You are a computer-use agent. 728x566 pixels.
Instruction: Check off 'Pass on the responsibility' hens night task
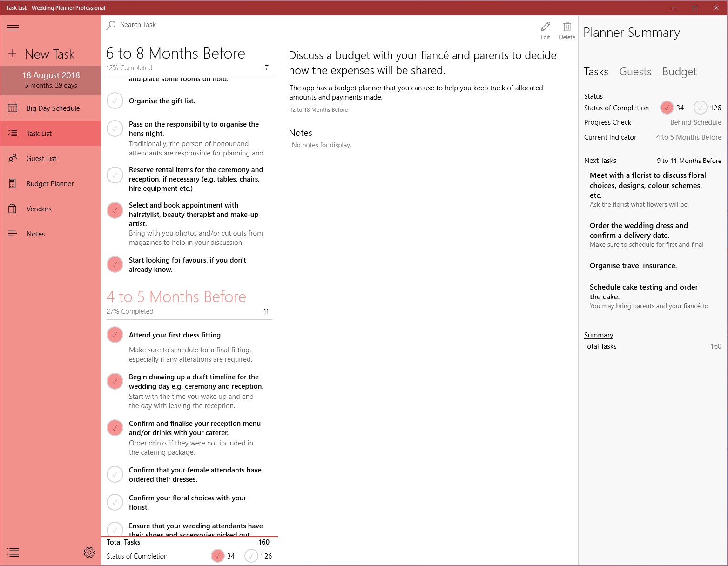tap(115, 128)
